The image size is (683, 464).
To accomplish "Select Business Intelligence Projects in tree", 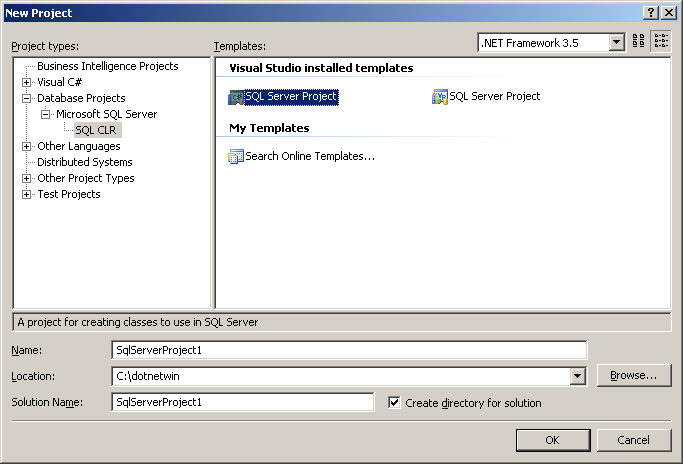I will tap(108, 66).
